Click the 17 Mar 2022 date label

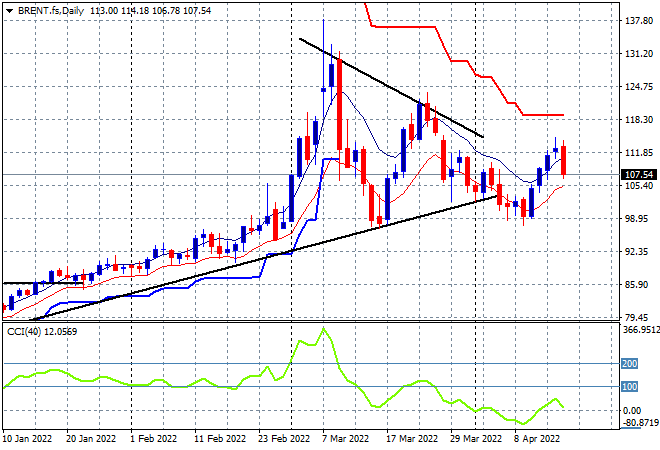point(412,439)
